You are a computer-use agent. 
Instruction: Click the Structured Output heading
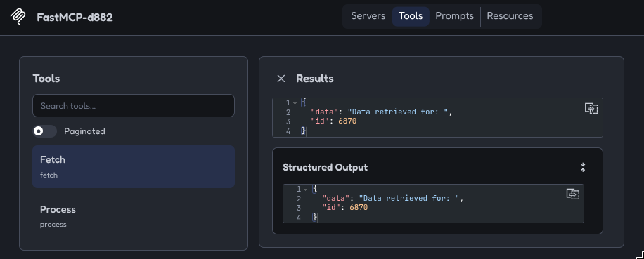[x=326, y=167]
